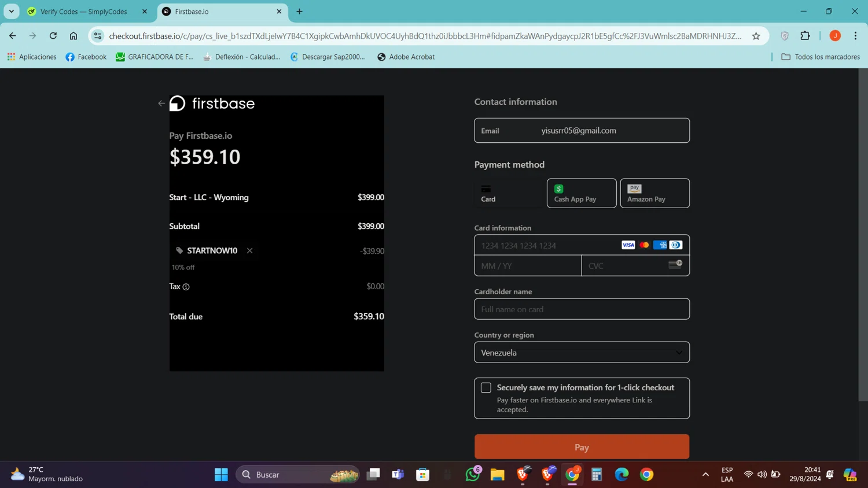The image size is (868, 488).
Task: Click the Visa card icon
Action: (628, 245)
